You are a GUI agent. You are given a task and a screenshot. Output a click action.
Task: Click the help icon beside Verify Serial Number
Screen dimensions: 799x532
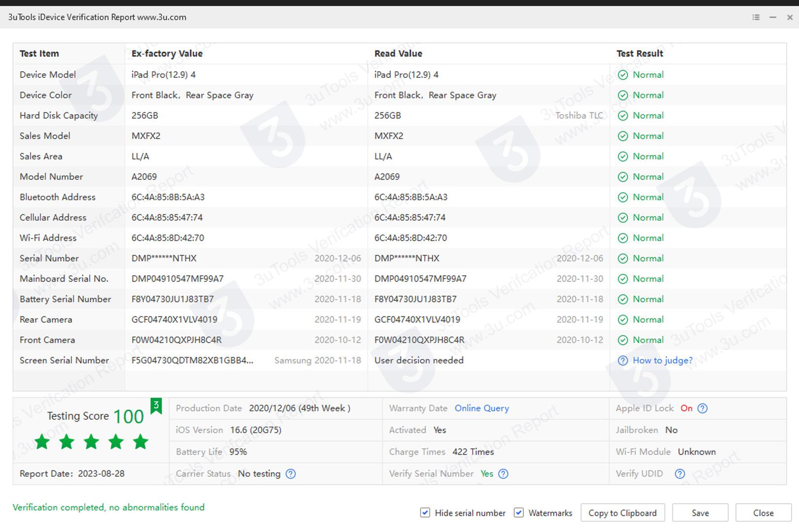tap(503, 474)
